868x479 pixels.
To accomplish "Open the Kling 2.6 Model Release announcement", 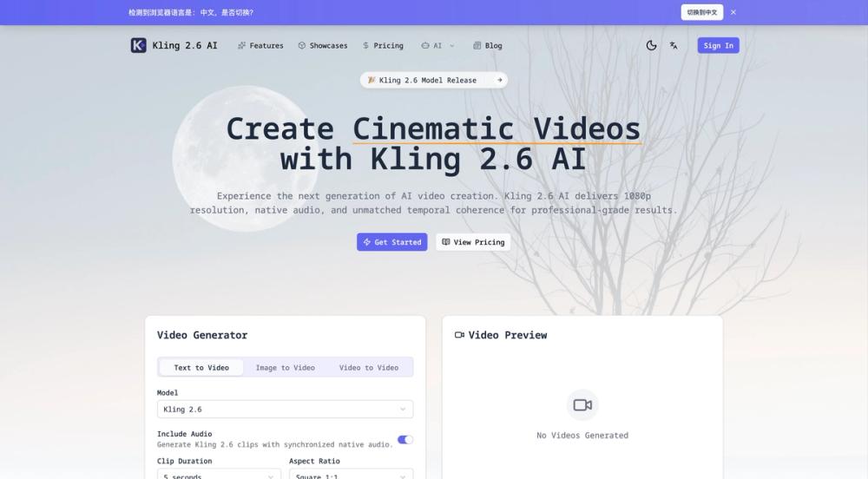I will coord(433,80).
